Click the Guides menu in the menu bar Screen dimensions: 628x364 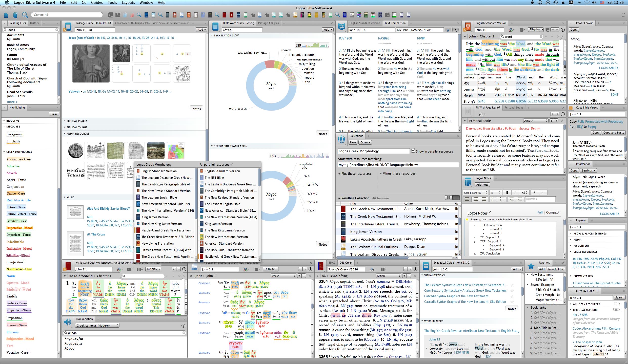tap(97, 3)
